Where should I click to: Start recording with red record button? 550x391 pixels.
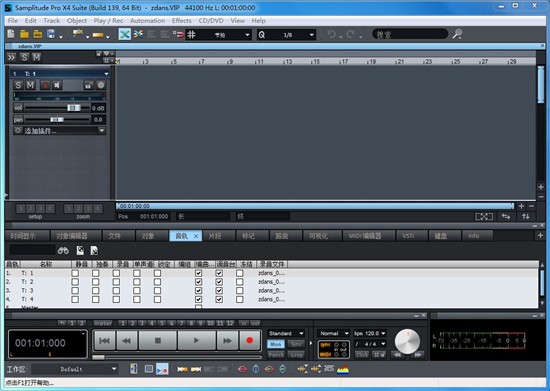250,341
